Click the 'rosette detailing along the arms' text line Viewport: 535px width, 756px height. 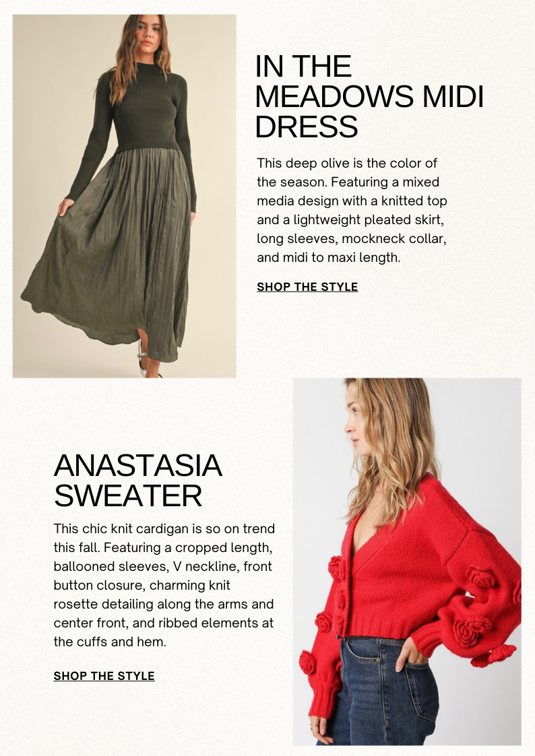[x=164, y=604]
